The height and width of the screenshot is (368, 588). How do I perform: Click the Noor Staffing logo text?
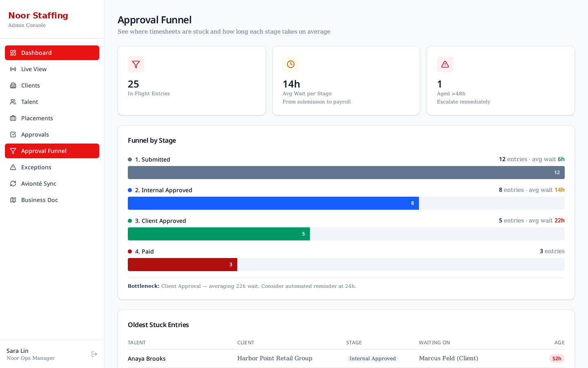point(38,16)
